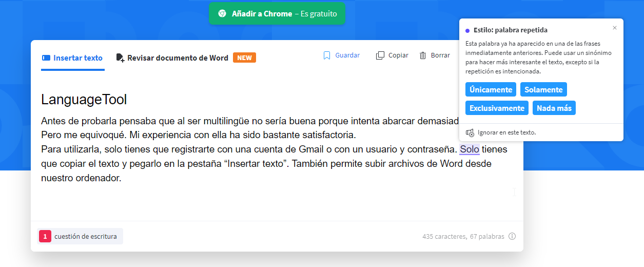Viewport: 644px width, 267px height.
Task: Apply the Solamente synonym suggestion
Action: (543, 89)
